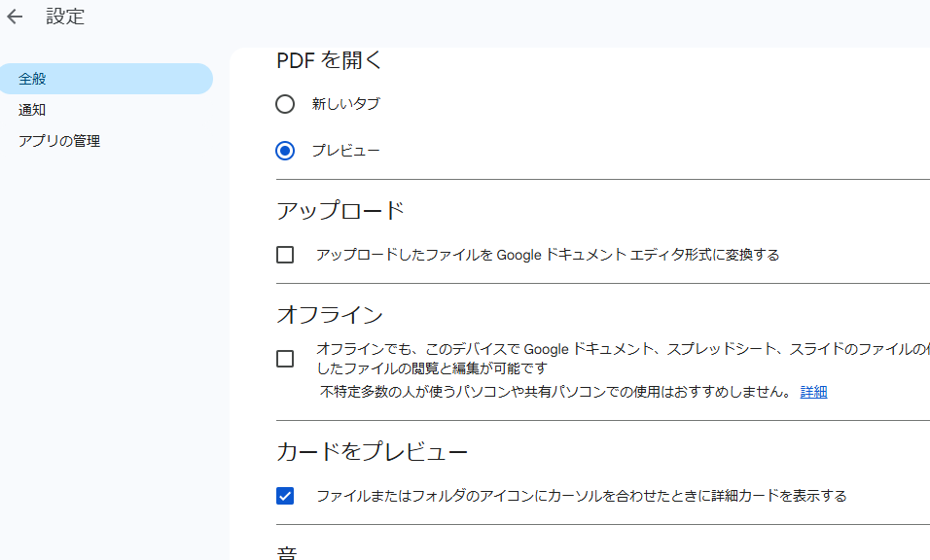Click the プレビュー option label text

(345, 151)
